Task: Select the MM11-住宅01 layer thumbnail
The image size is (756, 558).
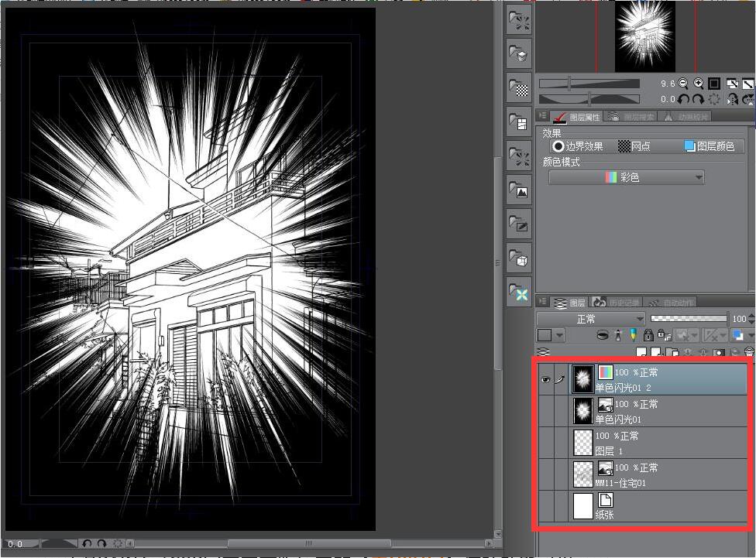Action: click(582, 474)
